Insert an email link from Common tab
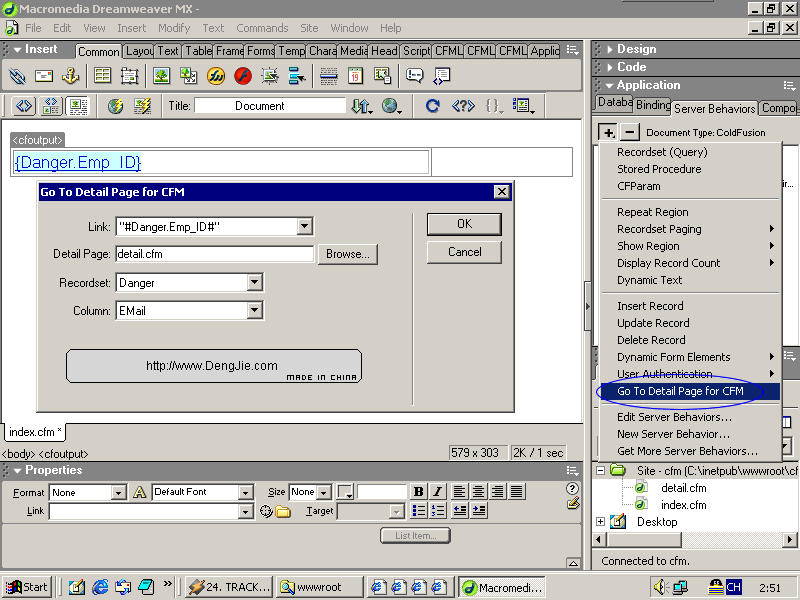The width and height of the screenshot is (800, 600). click(x=44, y=76)
